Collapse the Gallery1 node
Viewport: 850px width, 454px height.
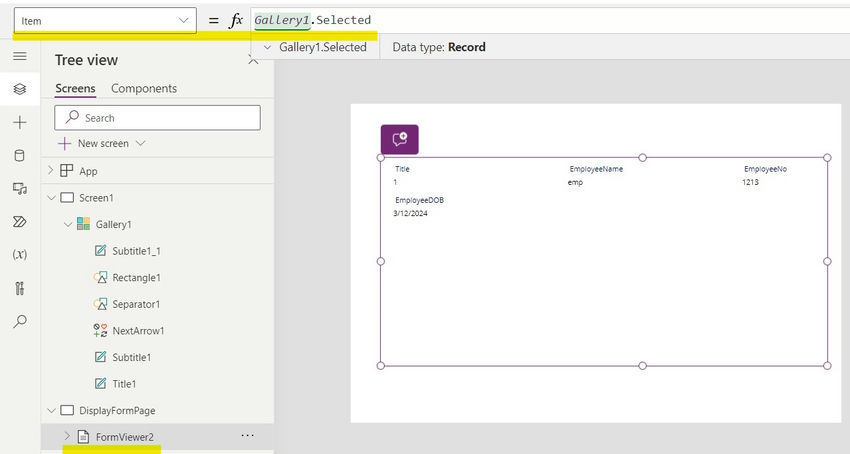point(68,224)
